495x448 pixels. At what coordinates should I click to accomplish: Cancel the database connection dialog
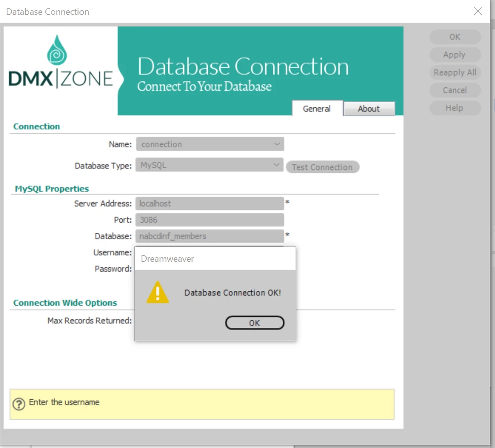pyautogui.click(x=455, y=90)
